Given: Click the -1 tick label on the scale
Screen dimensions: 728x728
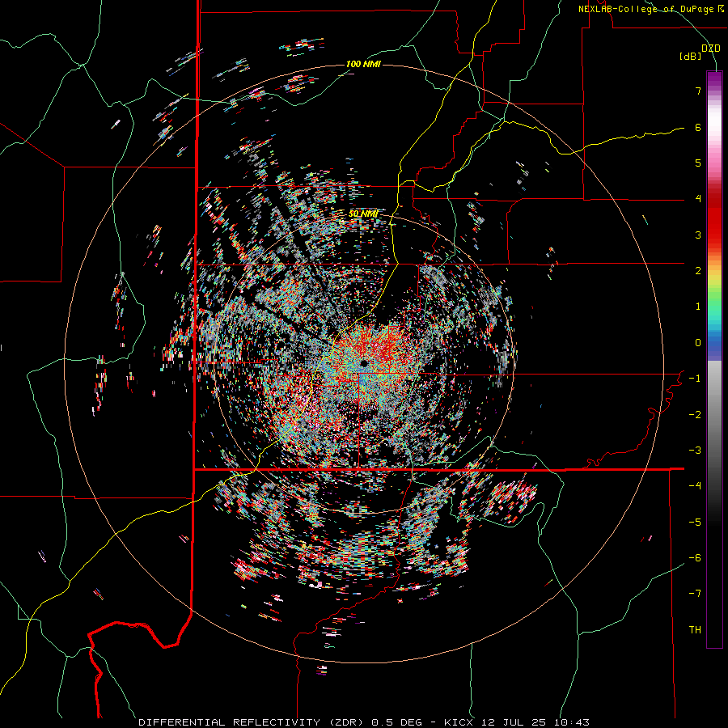Looking at the screenshot, I should click(695, 379).
